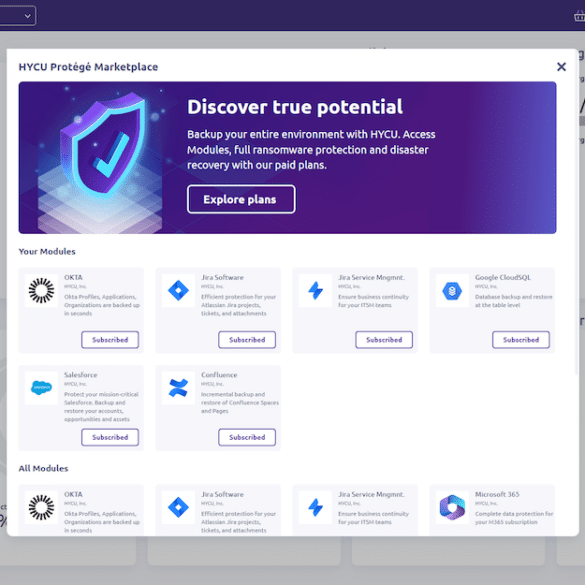Image resolution: width=585 pixels, height=585 pixels.
Task: Click the Your Modules section heading
Action: 47,251
